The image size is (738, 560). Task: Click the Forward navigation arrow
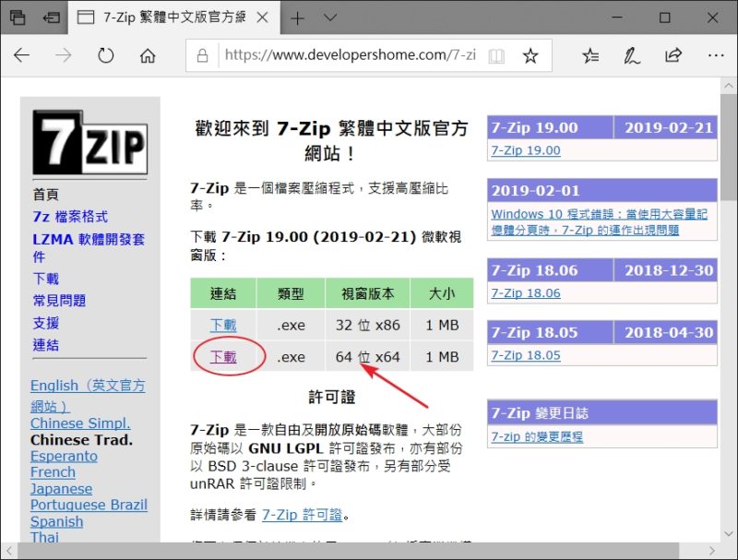click(63, 55)
